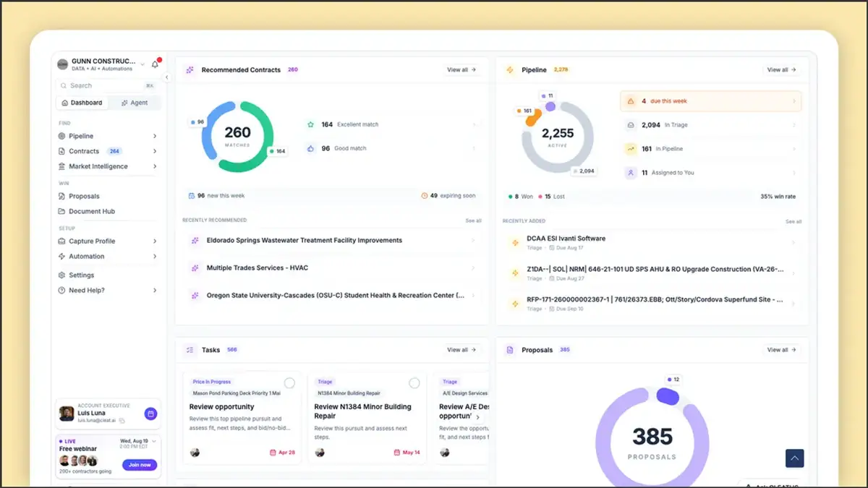The width and height of the screenshot is (868, 488).
Task: Focus the sidebar Search field
Action: (x=108, y=85)
